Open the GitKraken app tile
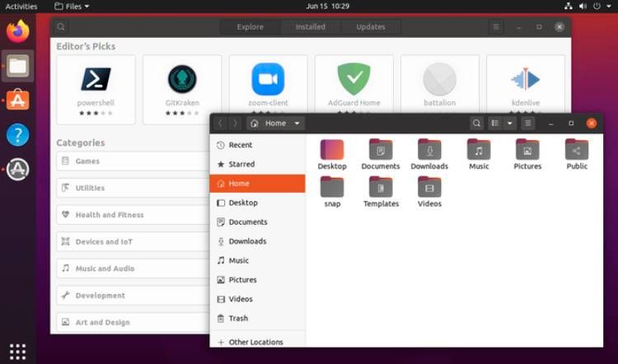The width and height of the screenshot is (618, 364). tap(182, 90)
